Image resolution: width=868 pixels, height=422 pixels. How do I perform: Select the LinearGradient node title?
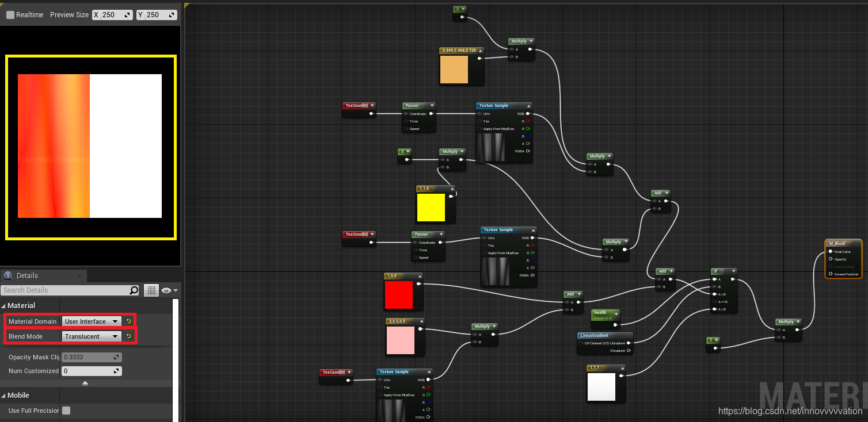[x=594, y=335]
